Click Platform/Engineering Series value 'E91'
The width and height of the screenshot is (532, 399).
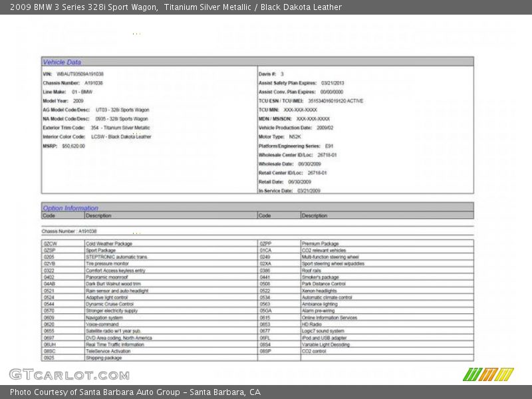[329, 146]
